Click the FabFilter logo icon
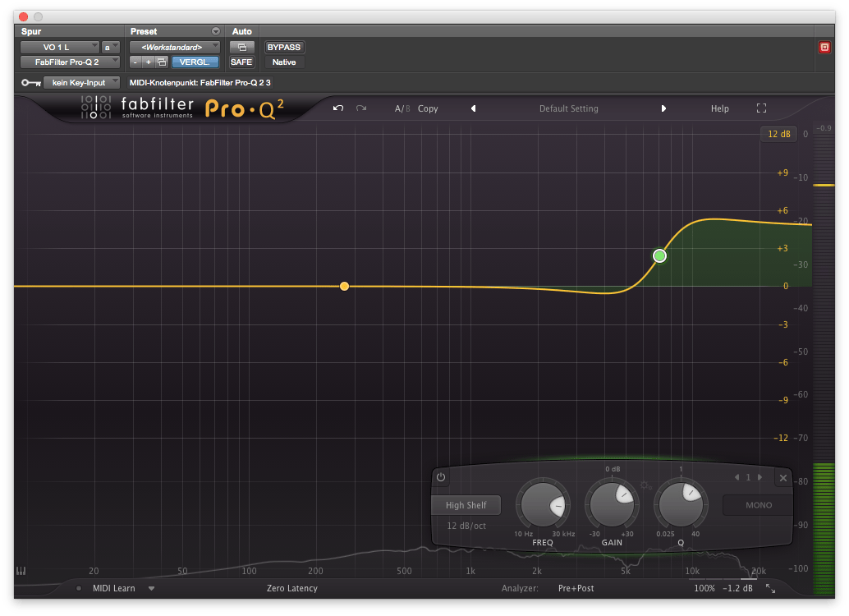 coord(96,107)
